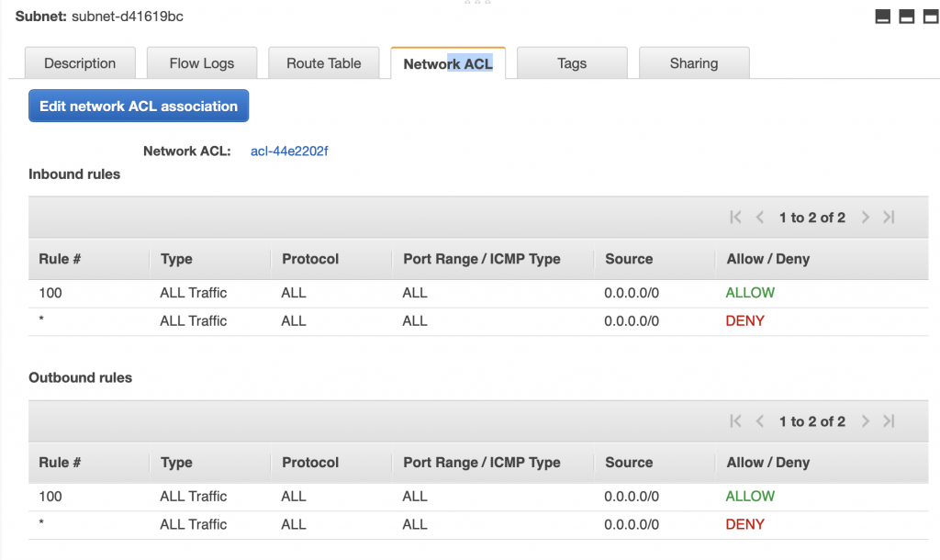
Task: Select the Network ACL tab
Action: 448,63
